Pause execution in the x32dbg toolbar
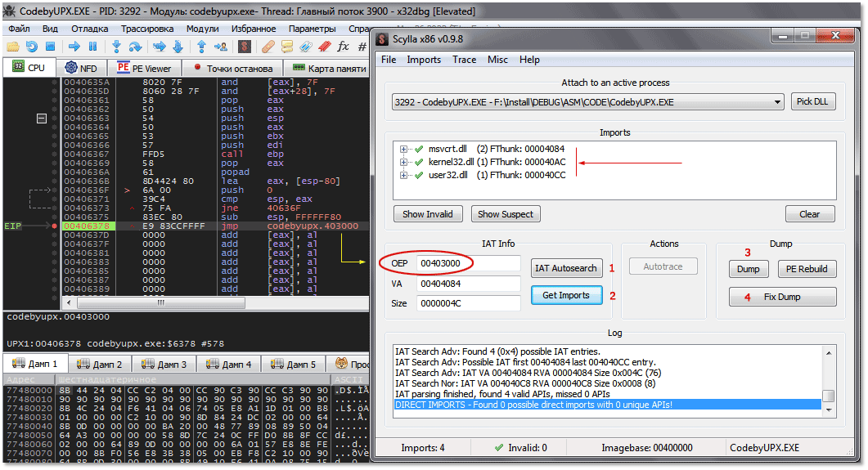This screenshot has width=868, height=470. tap(93, 47)
